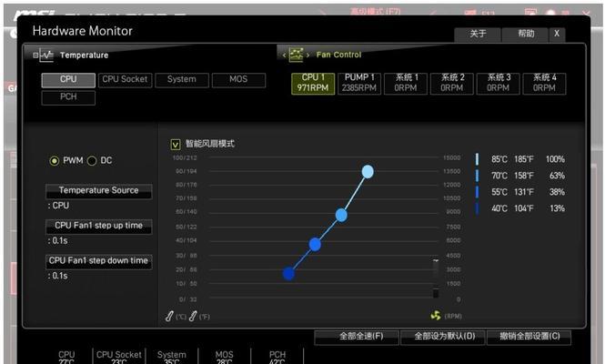Select the 系统 4 fan tab

tap(544, 83)
